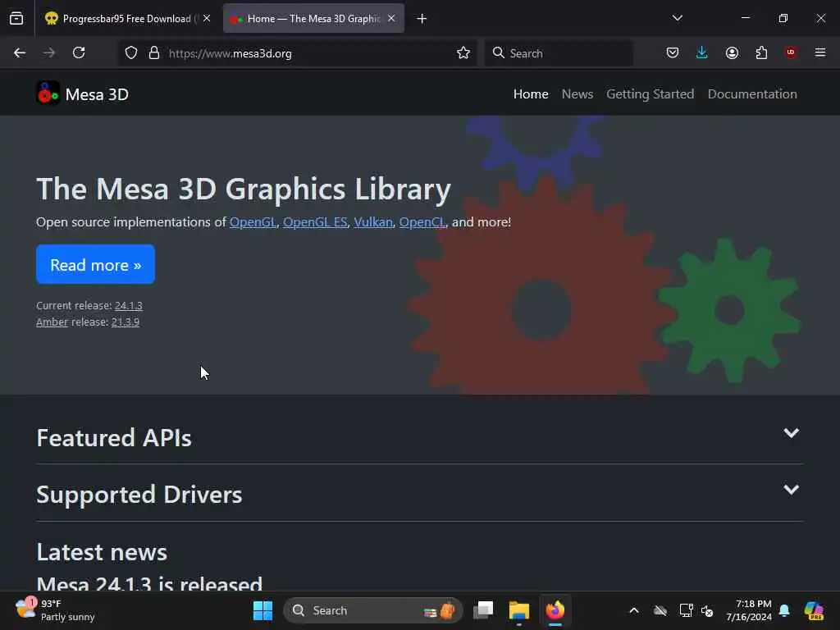Bookmark this page with the star
Image resolution: width=840 pixels, height=630 pixels.
point(463,53)
